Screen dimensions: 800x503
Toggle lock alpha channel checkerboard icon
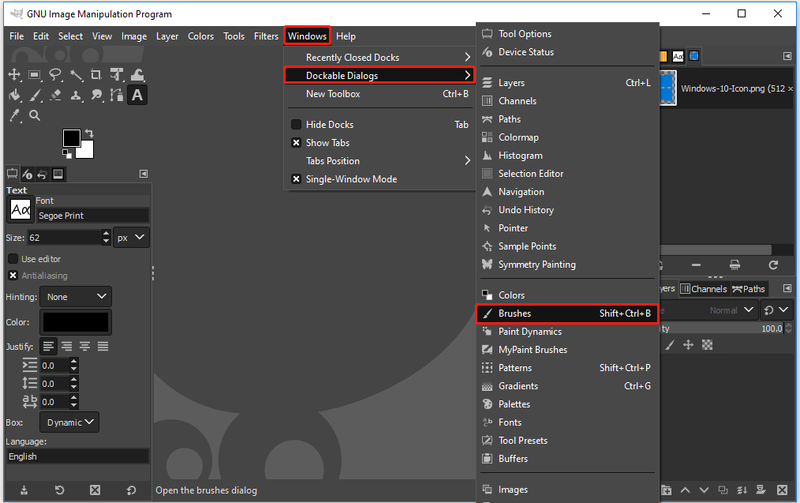pyautogui.click(x=707, y=345)
